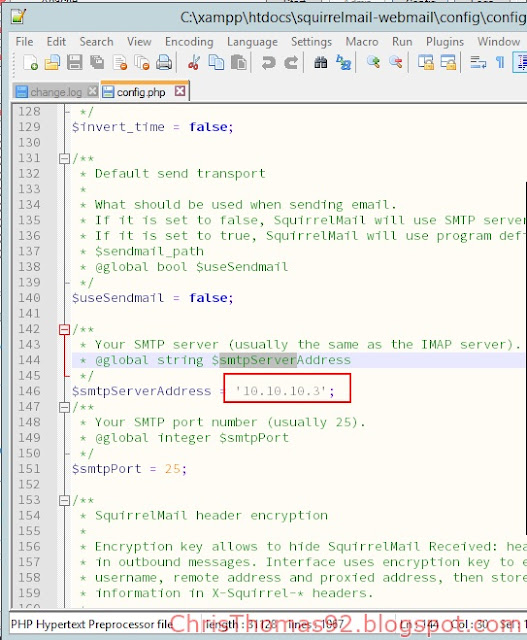Collapse comment block at line 153
527x640 pixels.
pyautogui.click(x=64, y=500)
